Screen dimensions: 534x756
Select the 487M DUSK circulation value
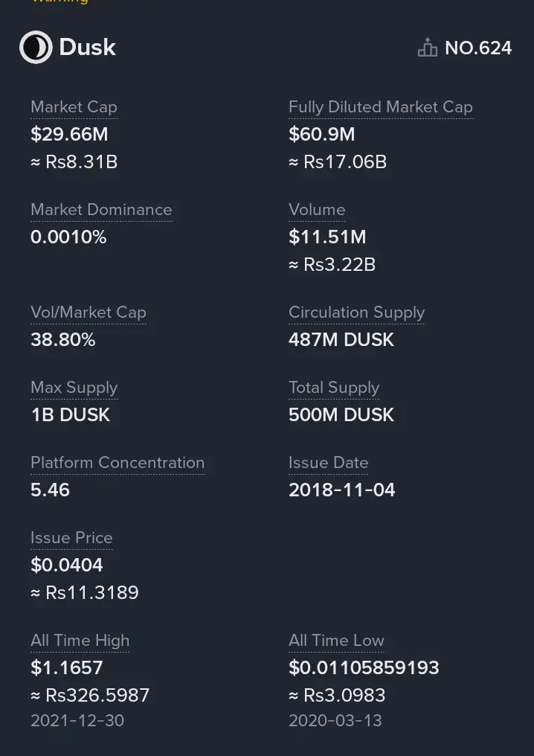click(x=341, y=340)
